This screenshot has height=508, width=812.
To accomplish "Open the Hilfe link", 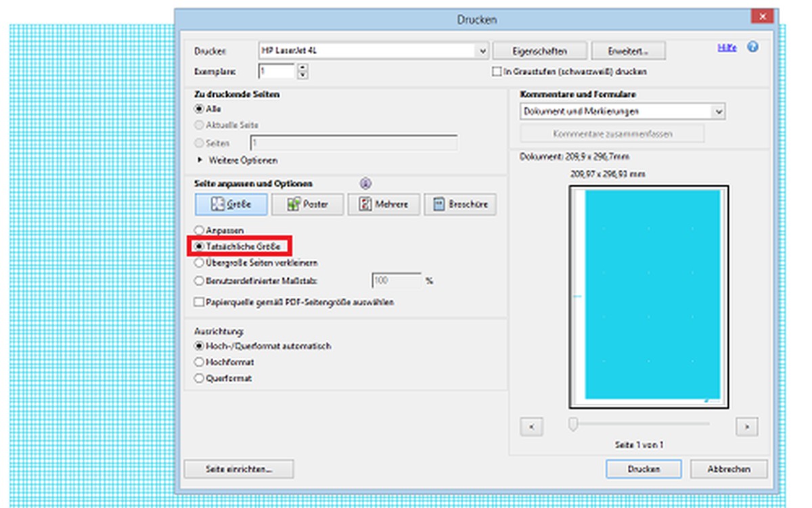I will (x=727, y=48).
